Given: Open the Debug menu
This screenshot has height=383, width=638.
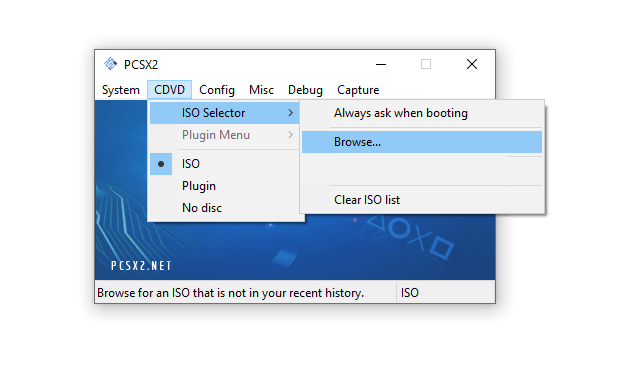Looking at the screenshot, I should click(x=305, y=90).
